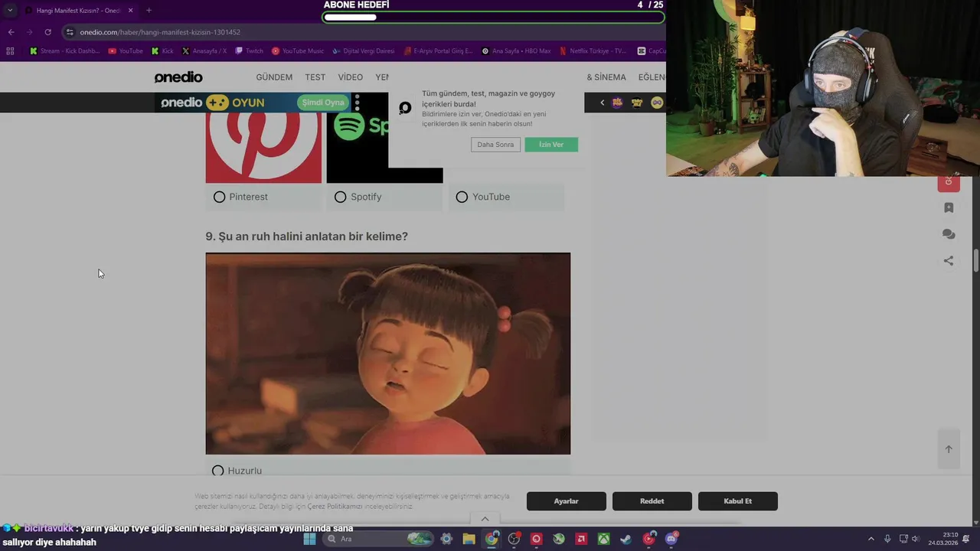The height and width of the screenshot is (551, 980).
Task: Reload the current page
Action: coord(47,32)
